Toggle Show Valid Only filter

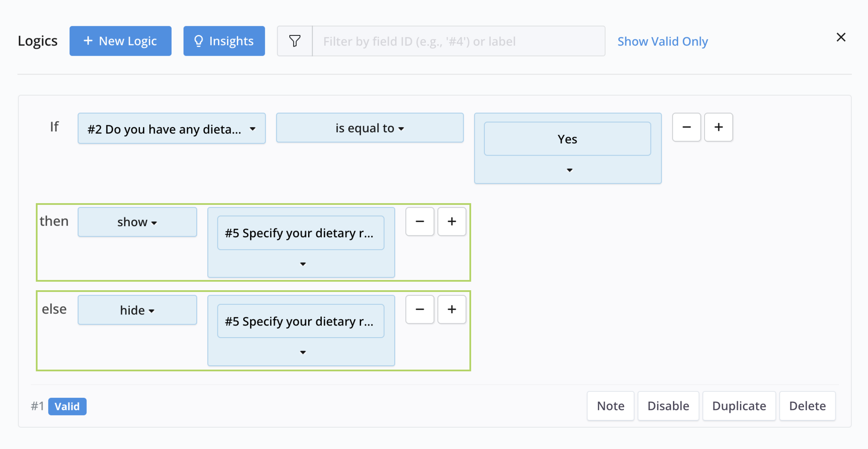click(x=662, y=41)
